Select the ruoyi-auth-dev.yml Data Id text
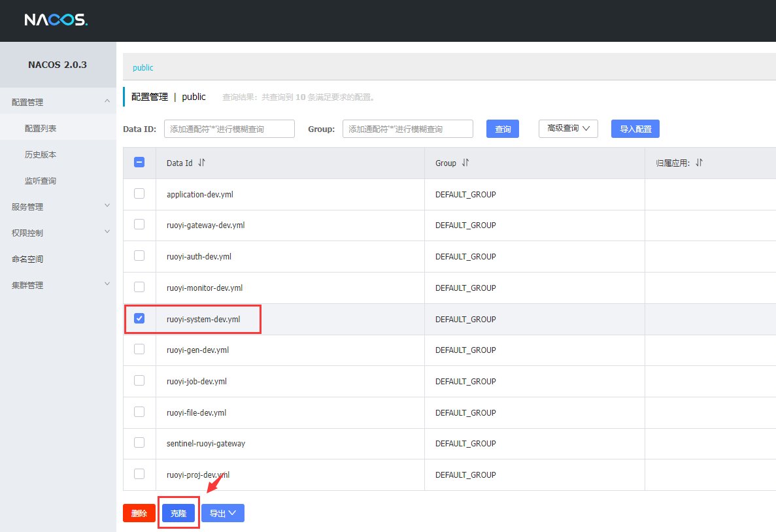 199,256
